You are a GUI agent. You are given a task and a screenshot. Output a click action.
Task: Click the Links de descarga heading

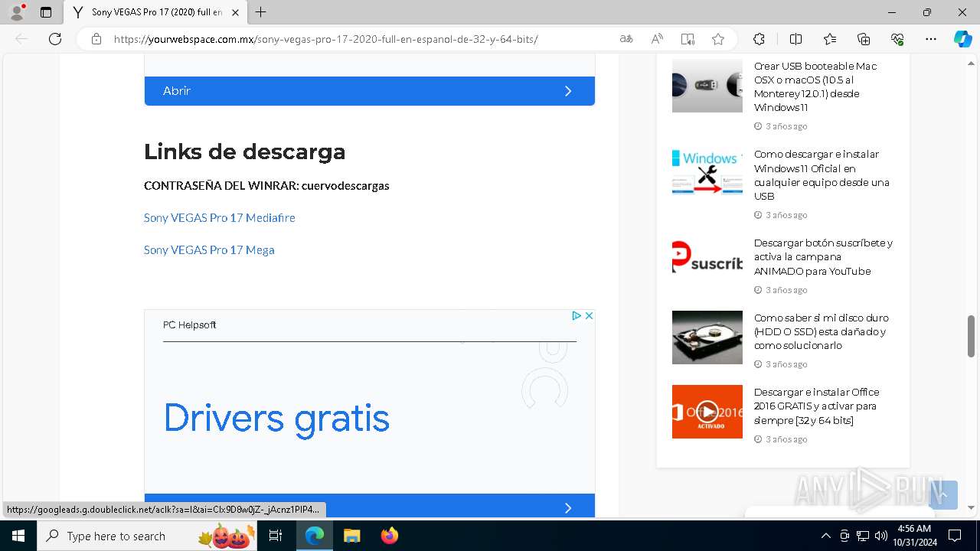point(244,152)
